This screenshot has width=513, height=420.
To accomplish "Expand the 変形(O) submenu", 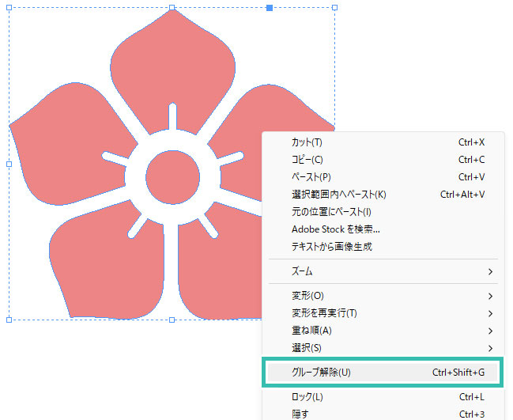I will click(x=383, y=296).
